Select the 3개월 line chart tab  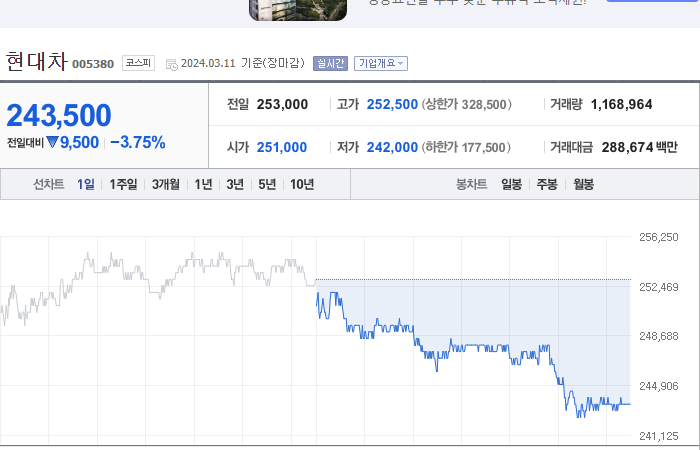[166, 184]
